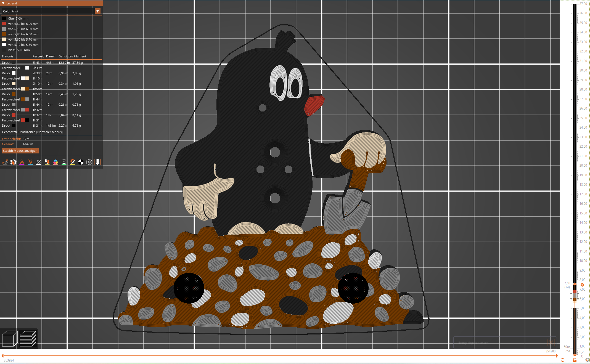Collapse the Legend panel with its triangle
Image resolution: width=590 pixels, height=364 pixels.
[3, 3]
